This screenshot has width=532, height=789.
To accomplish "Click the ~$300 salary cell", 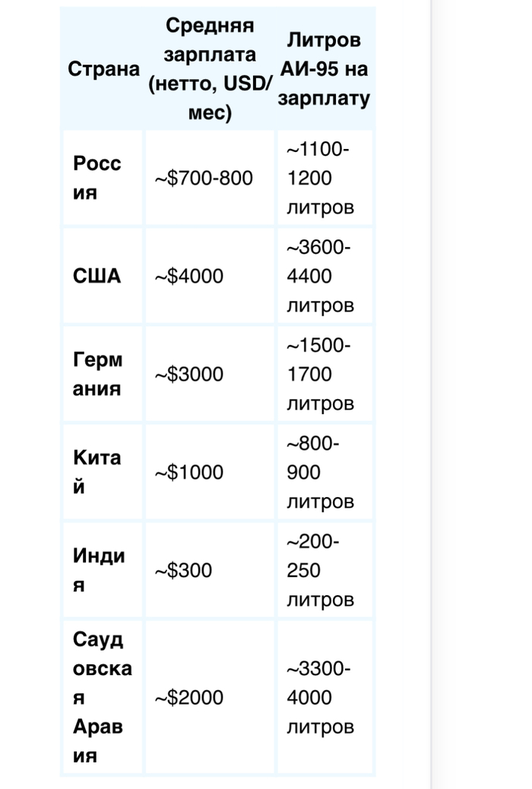I will coord(184,570).
